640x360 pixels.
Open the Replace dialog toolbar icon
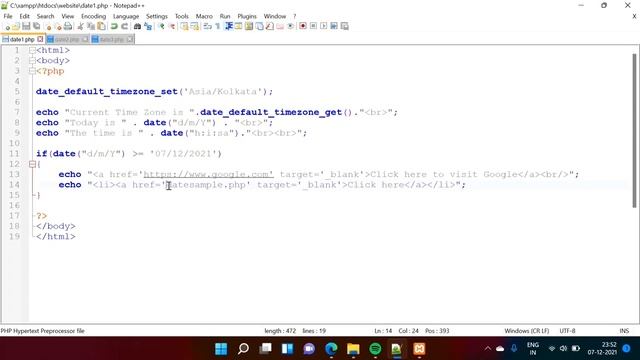(148, 27)
